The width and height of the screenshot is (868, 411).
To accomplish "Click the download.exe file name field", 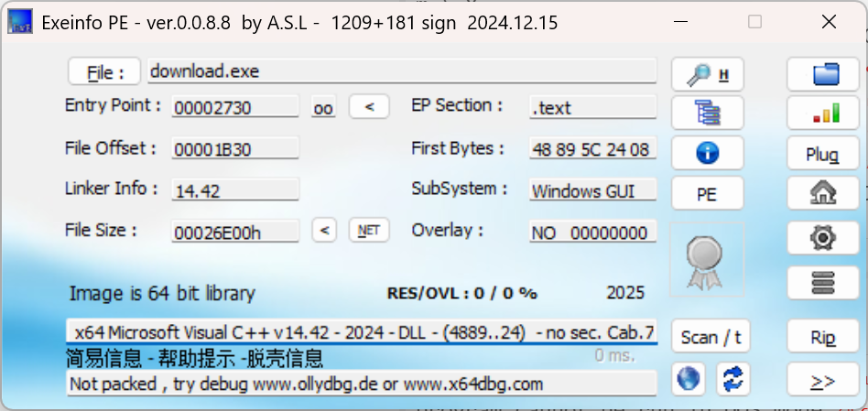I will [402, 71].
